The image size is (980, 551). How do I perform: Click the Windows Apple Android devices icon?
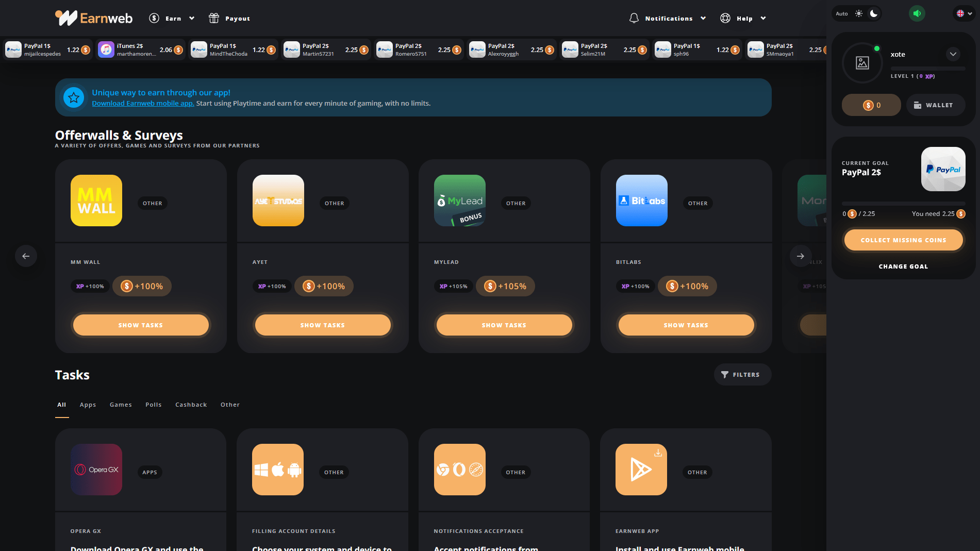278,470
